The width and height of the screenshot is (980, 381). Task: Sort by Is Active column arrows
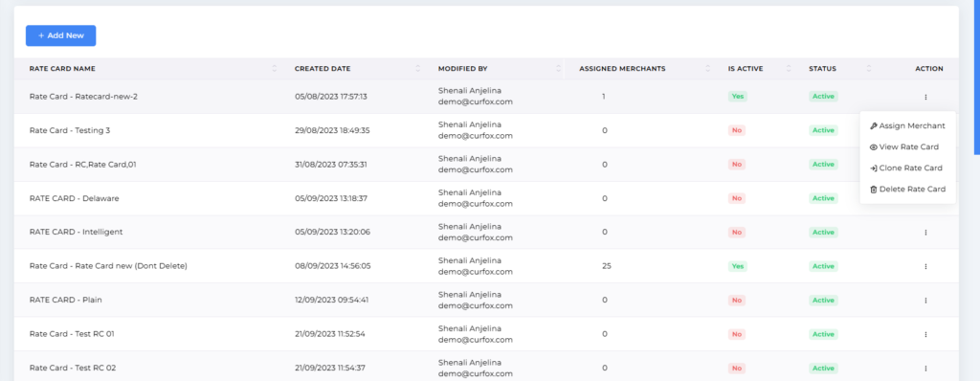pos(789,69)
